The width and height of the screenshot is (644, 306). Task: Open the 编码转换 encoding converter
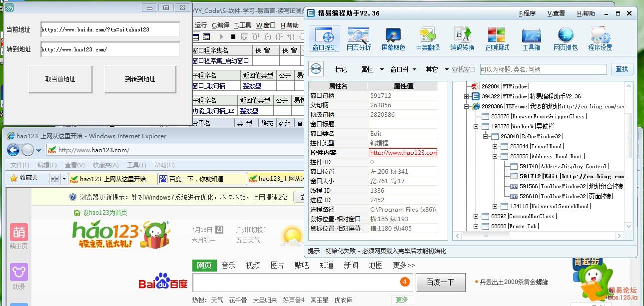point(462,39)
